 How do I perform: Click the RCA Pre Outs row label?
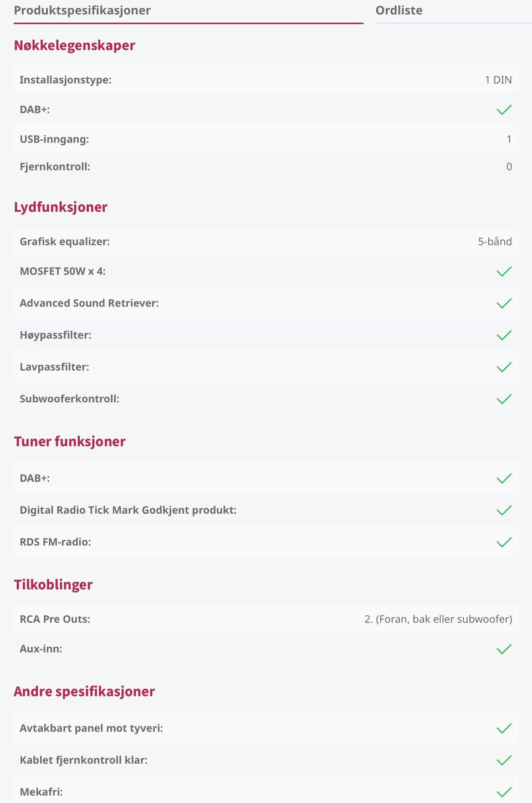point(55,619)
